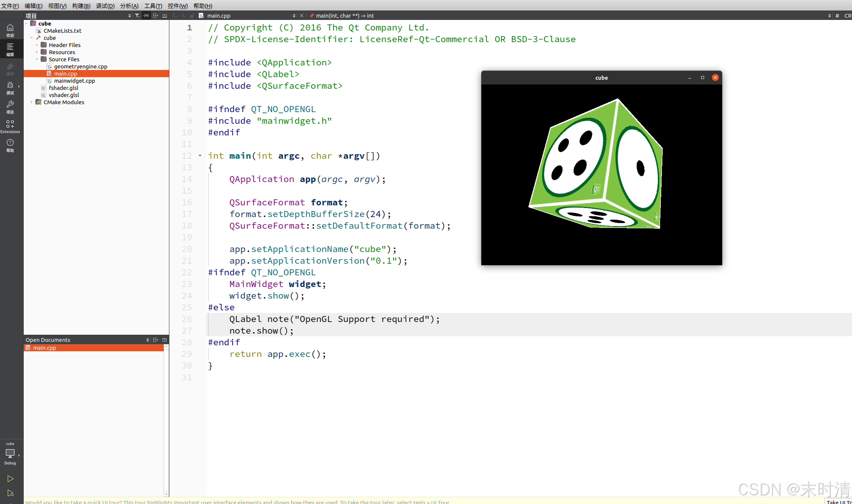Image resolution: width=852 pixels, height=504 pixels.
Task: Collapse the Source Files folder
Action: point(37,59)
